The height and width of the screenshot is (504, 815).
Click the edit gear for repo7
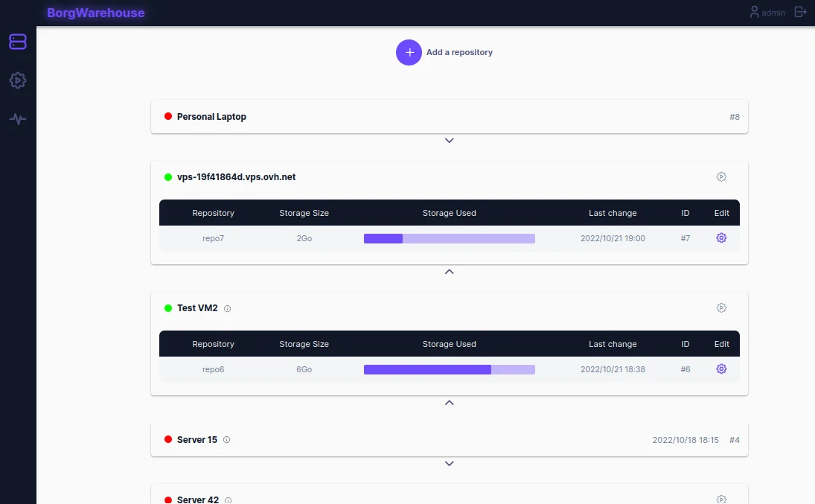(x=720, y=238)
